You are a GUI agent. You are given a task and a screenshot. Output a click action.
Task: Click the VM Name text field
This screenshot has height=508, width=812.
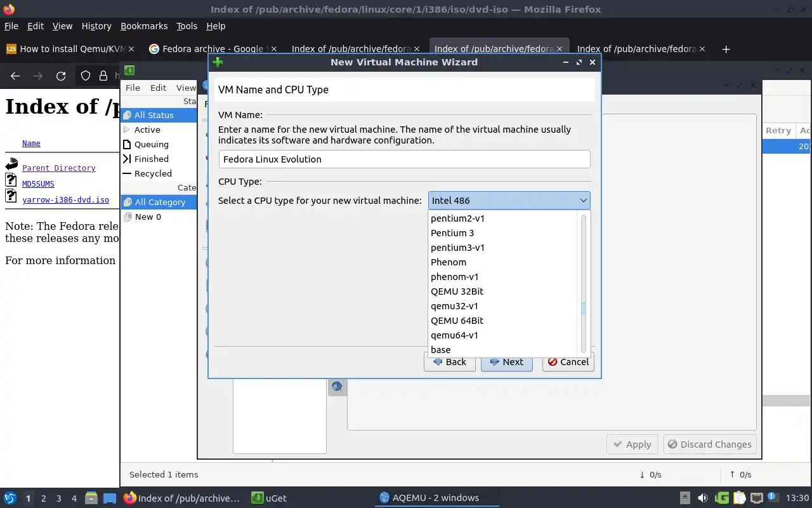tap(405, 159)
